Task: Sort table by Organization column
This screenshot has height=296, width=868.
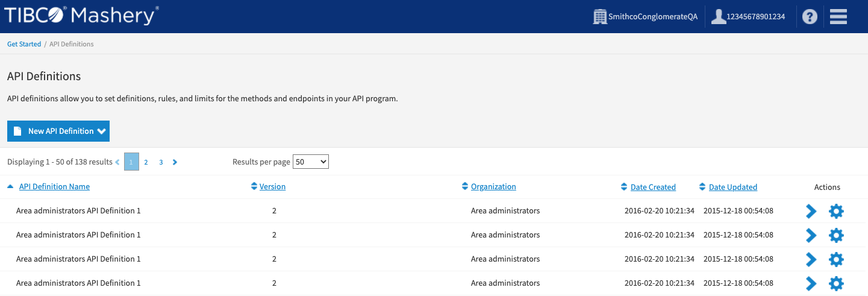Action: coord(493,187)
